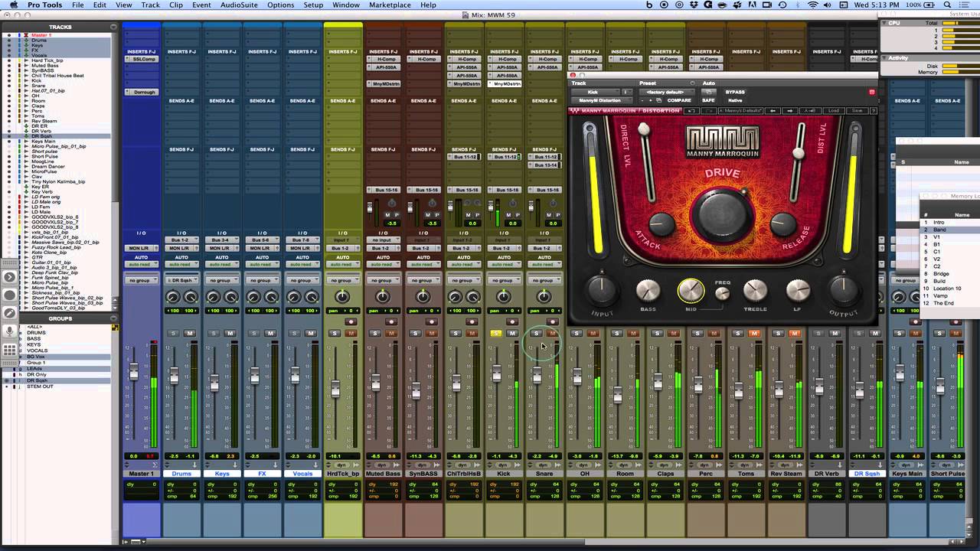The width and height of the screenshot is (980, 551).
Task: Click the plugin A to B copy button
Action: pos(808,111)
